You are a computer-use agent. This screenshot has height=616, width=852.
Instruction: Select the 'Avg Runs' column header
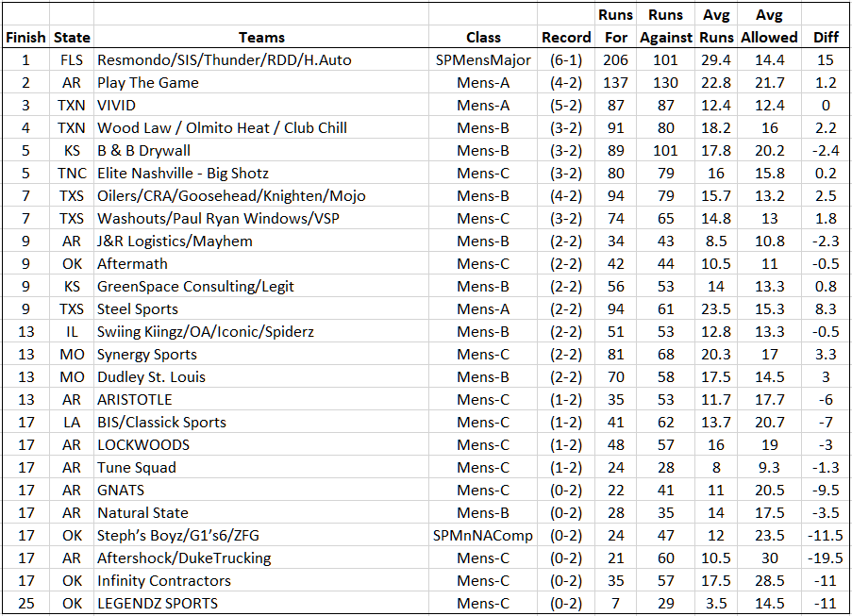point(716,26)
